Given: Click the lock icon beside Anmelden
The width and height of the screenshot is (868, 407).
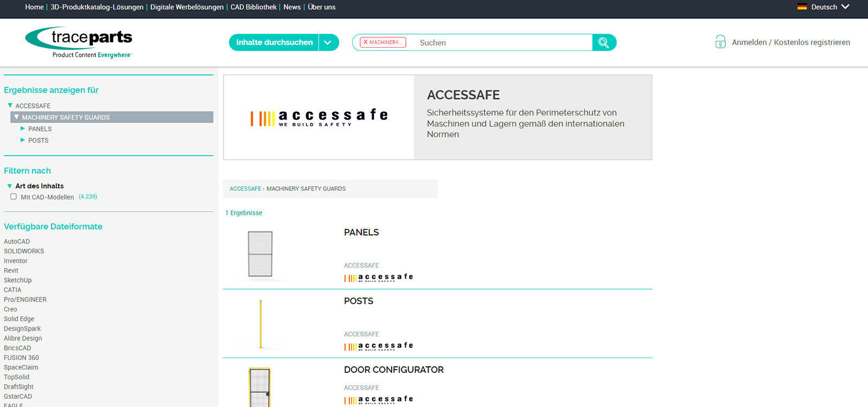Looking at the screenshot, I should coord(720,42).
